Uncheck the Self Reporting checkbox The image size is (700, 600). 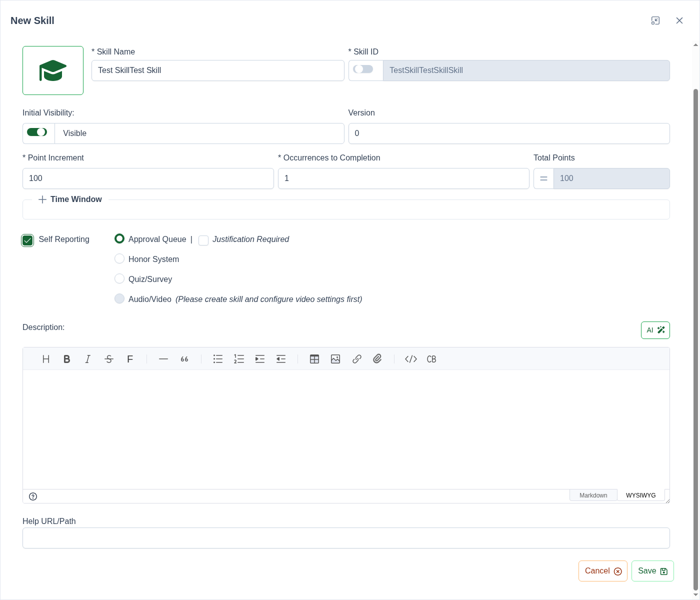pyautogui.click(x=27, y=240)
